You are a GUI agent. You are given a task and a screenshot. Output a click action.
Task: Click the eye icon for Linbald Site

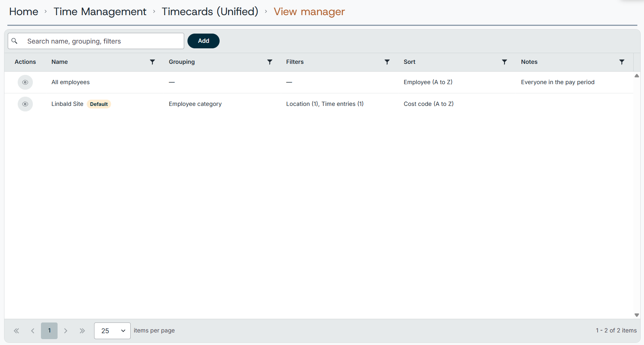25,104
